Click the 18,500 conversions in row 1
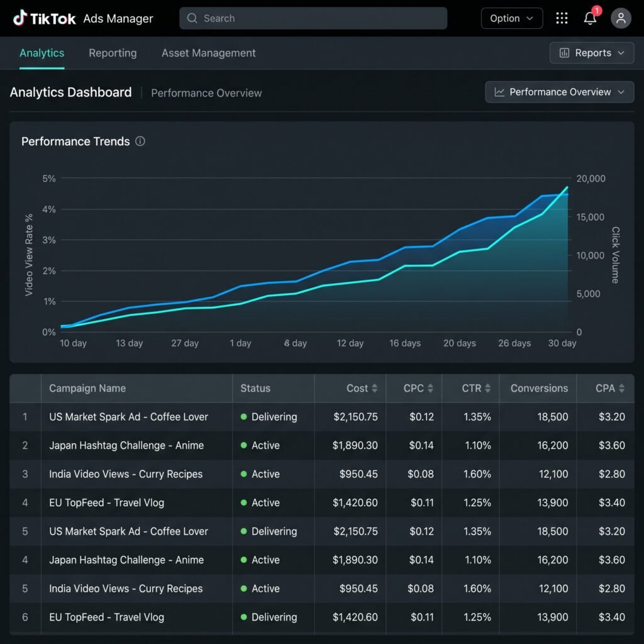This screenshot has width=644, height=644. coord(552,417)
